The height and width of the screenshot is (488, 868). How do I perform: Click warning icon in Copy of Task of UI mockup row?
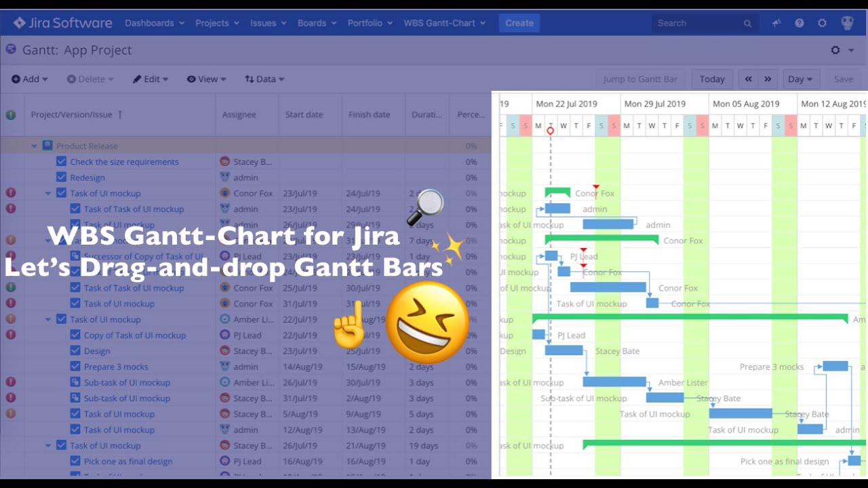pyautogui.click(x=11, y=335)
